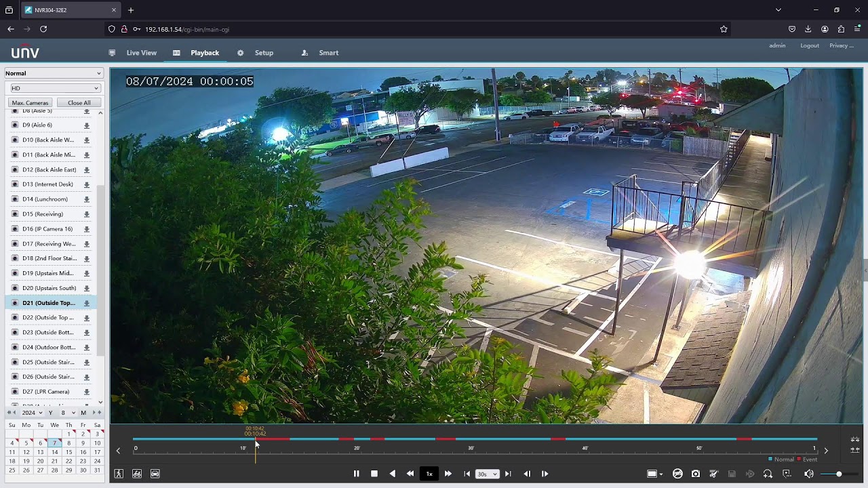This screenshot has height=488, width=868.
Task: Open the 2024 year dropdown
Action: (32, 413)
